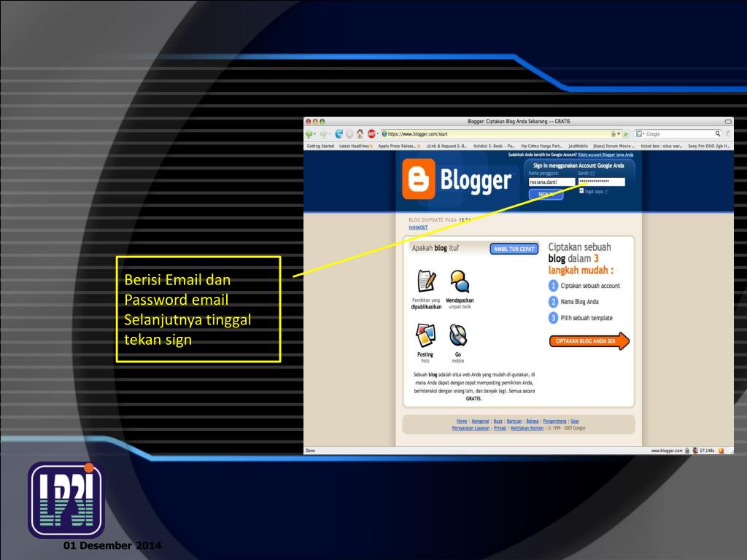Image resolution: width=747 pixels, height=560 pixels.
Task: Click the CIPTAKAN BLOG ANDA orange arrow
Action: tap(589, 341)
